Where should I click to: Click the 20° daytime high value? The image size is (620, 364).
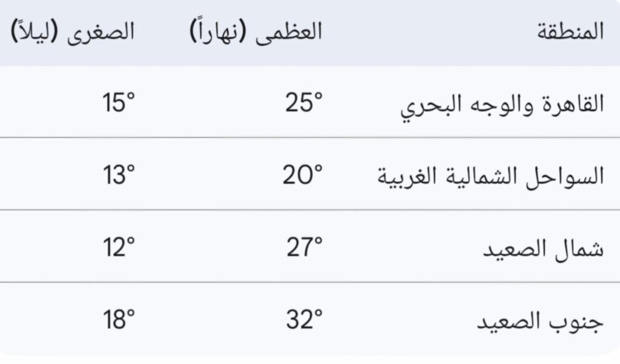pos(302,176)
